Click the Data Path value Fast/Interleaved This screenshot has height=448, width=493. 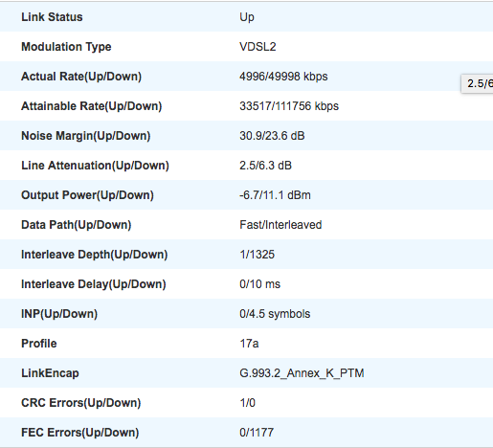point(280,225)
